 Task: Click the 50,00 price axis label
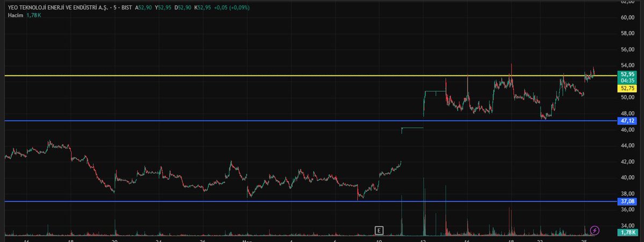[x=627, y=97]
